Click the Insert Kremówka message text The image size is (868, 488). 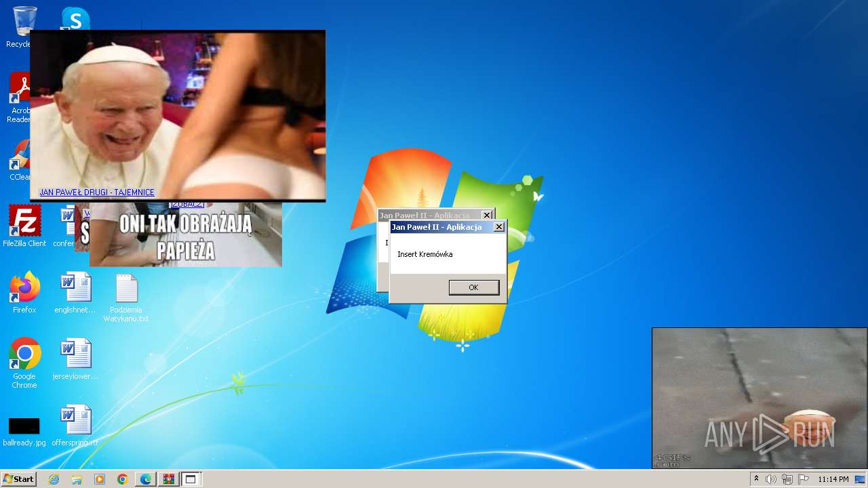click(425, 254)
